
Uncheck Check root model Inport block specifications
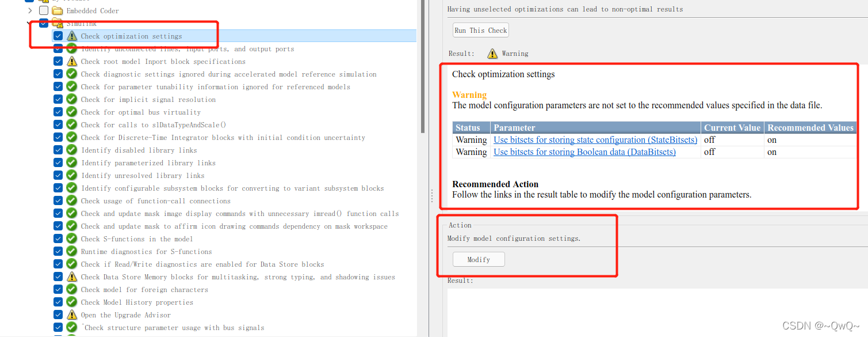click(x=58, y=61)
